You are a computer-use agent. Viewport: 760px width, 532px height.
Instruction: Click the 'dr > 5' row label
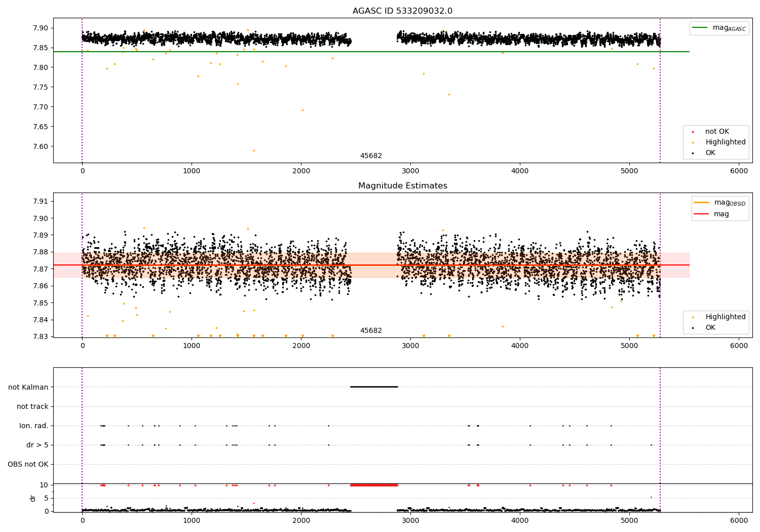pyautogui.click(x=37, y=445)
